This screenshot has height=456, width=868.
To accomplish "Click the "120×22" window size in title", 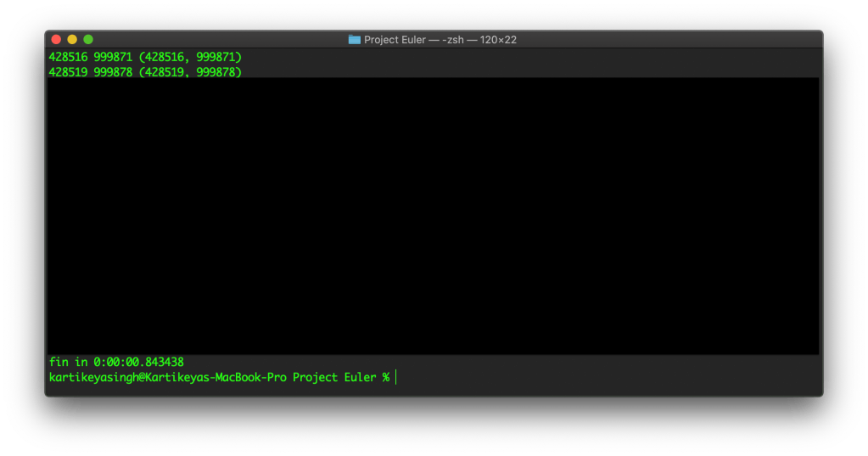I will coord(504,40).
